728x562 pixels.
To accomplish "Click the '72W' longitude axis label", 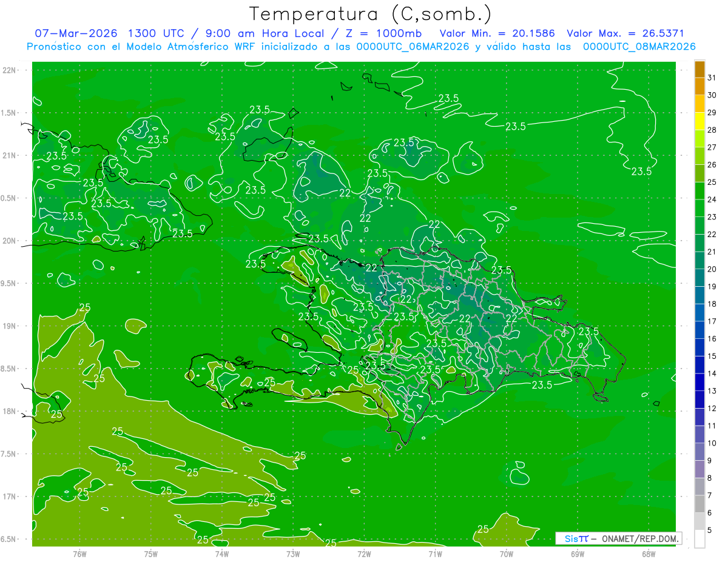I will point(364,554).
